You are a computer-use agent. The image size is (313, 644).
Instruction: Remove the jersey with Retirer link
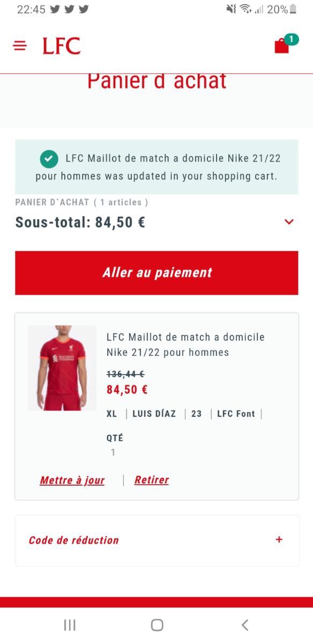pyautogui.click(x=152, y=480)
